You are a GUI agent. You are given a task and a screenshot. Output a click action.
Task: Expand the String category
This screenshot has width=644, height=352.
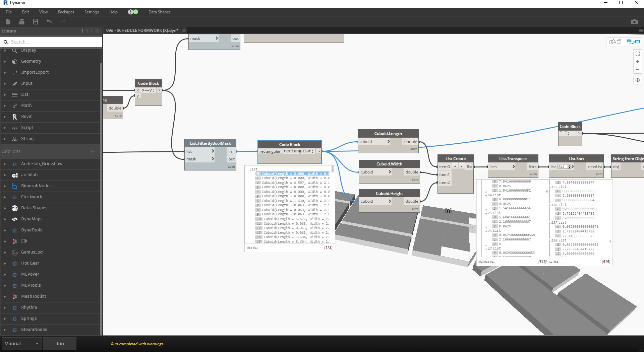click(x=5, y=139)
